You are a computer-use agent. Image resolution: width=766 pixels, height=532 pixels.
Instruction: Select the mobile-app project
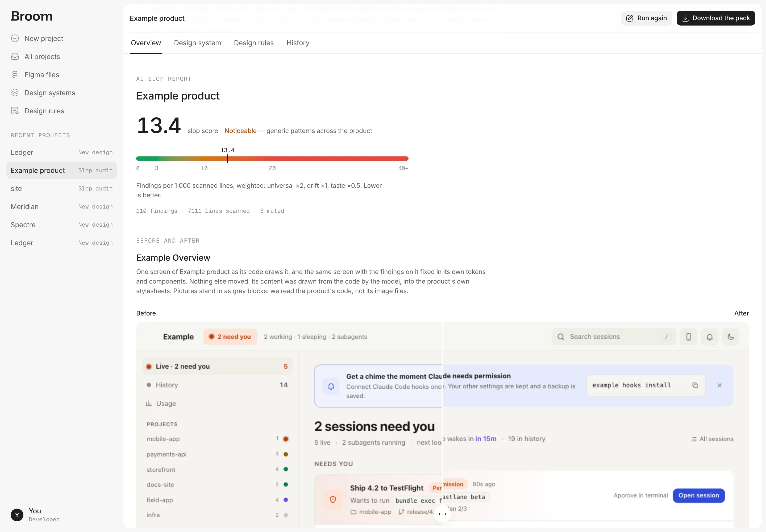pyautogui.click(x=217, y=439)
